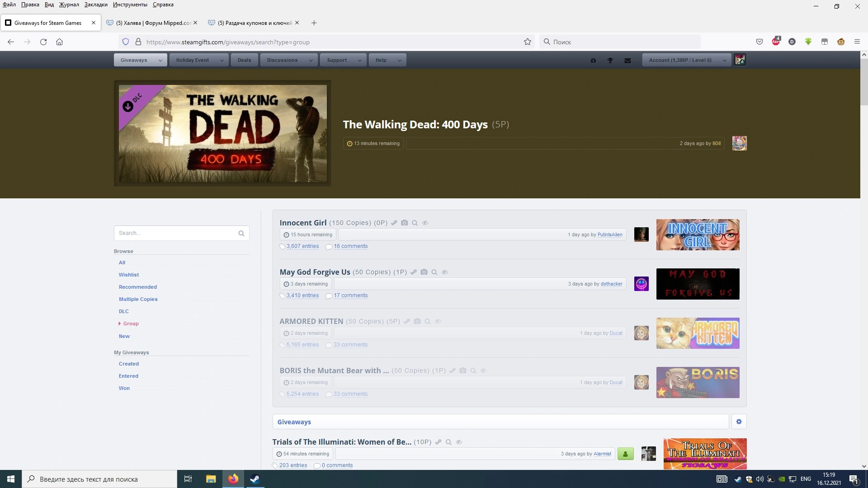Submit sidebar search with magnifier icon
Image resolution: width=868 pixels, height=488 pixels.
pyautogui.click(x=241, y=233)
